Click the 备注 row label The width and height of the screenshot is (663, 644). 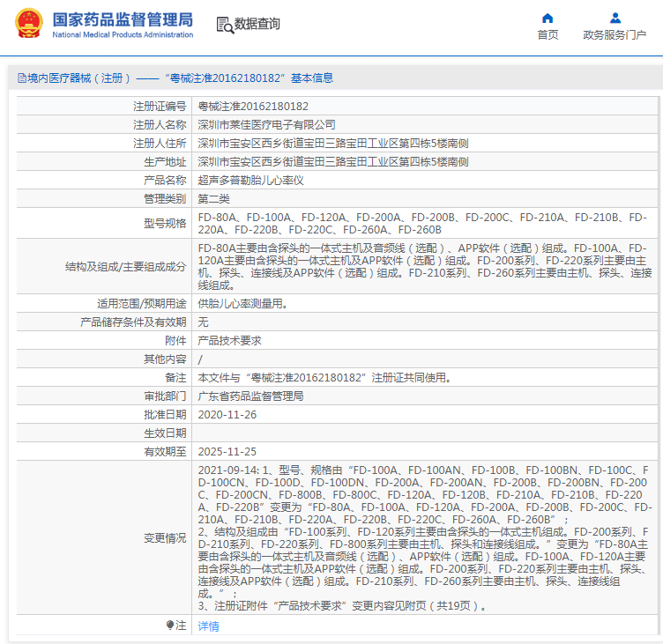[x=175, y=378]
